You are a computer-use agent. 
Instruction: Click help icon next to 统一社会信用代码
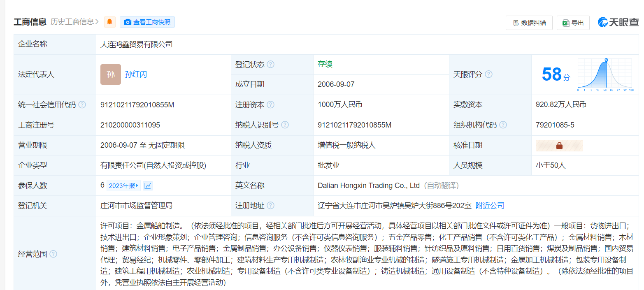pos(82,105)
